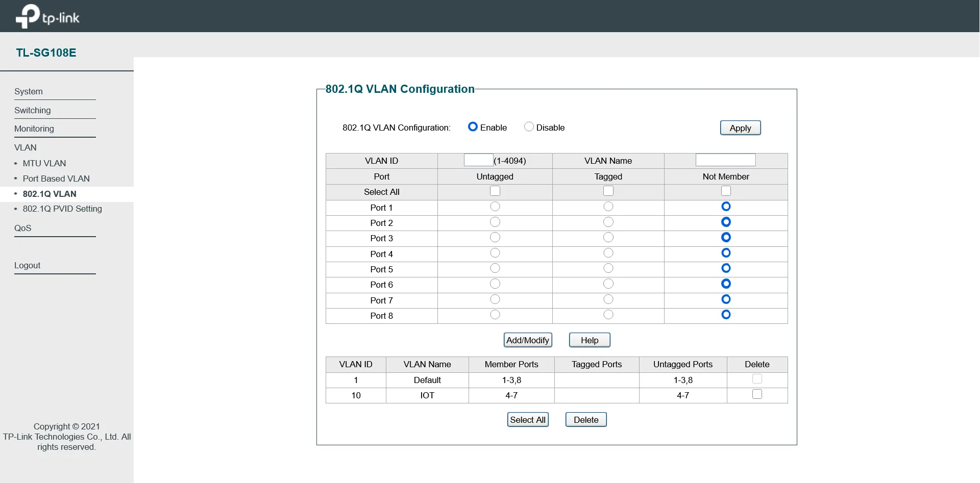Set Port 7 as Not Member

pos(726,299)
